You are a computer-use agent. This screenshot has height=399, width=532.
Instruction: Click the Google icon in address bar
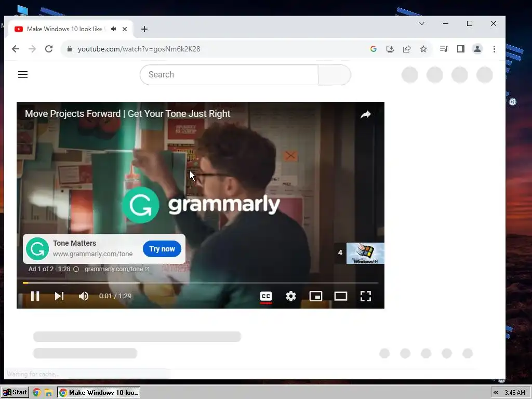tap(373, 49)
